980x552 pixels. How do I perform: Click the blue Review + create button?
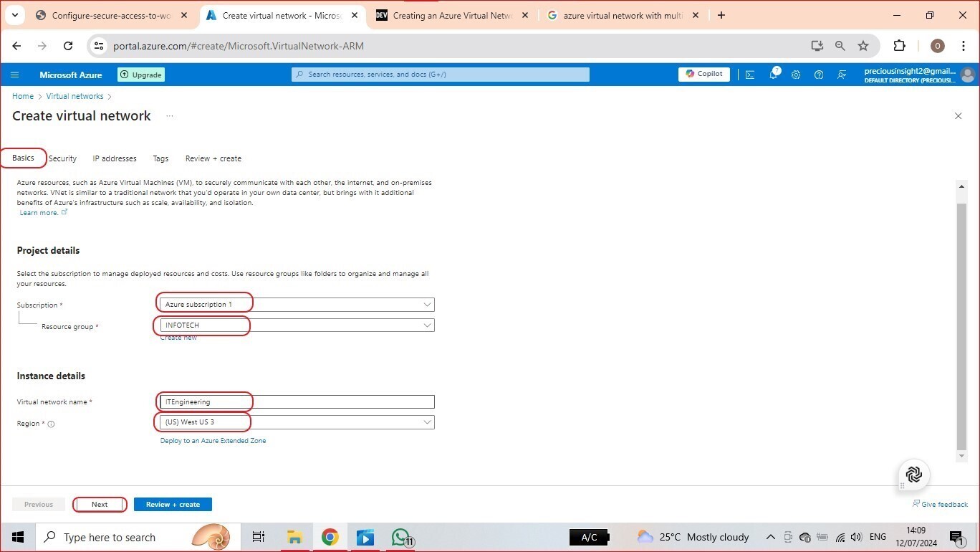[173, 505]
